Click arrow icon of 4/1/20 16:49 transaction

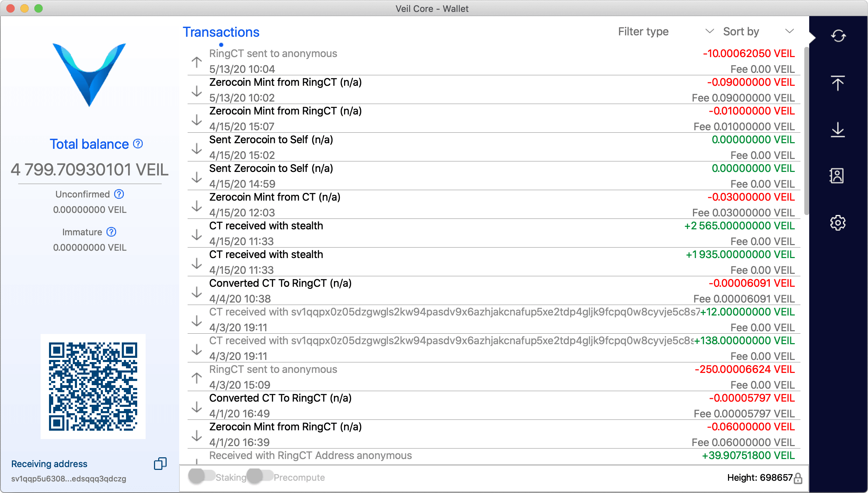(x=197, y=407)
